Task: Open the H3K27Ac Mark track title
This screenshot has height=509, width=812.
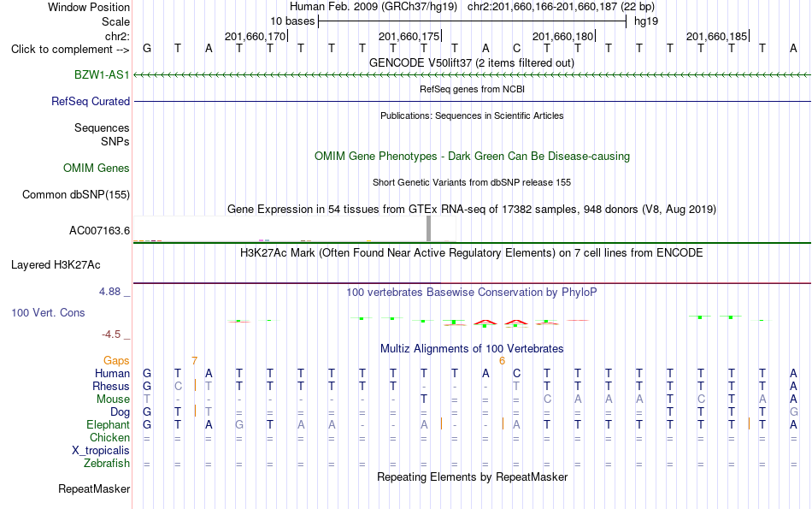Action: [x=472, y=253]
